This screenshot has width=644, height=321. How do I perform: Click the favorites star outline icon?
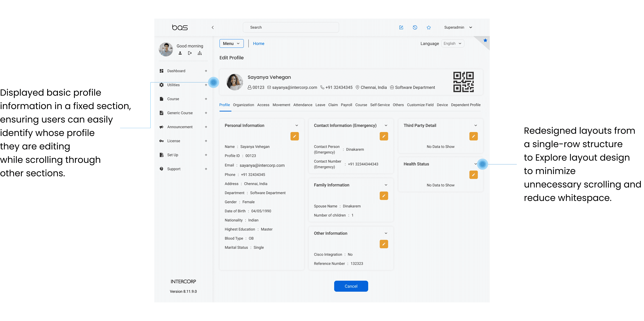click(x=428, y=28)
